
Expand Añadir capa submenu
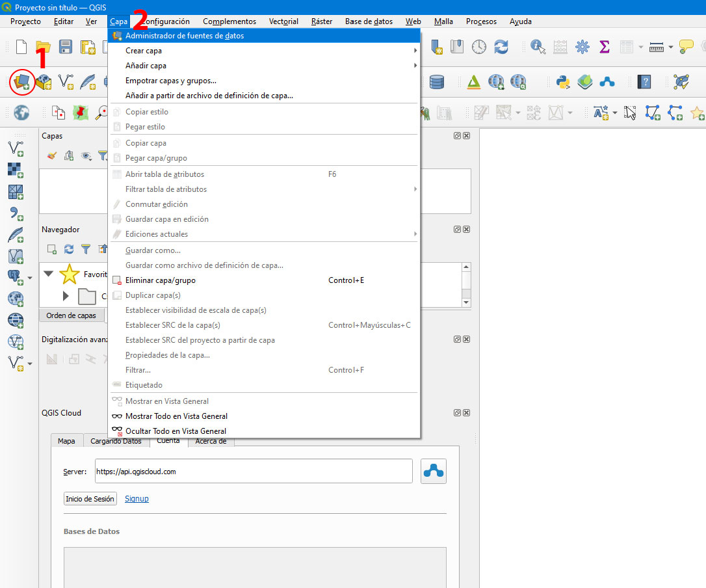(x=264, y=65)
